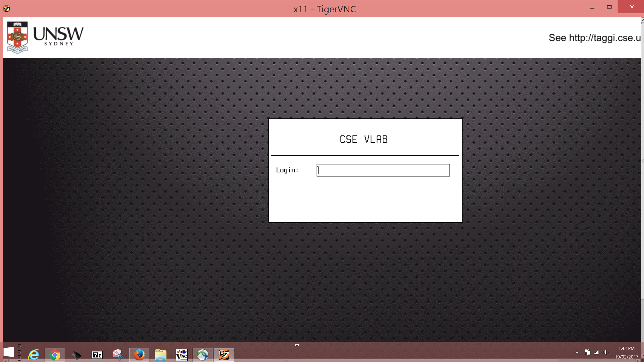Click the TigerVNC title bar window icon
644x362 pixels.
7,9
